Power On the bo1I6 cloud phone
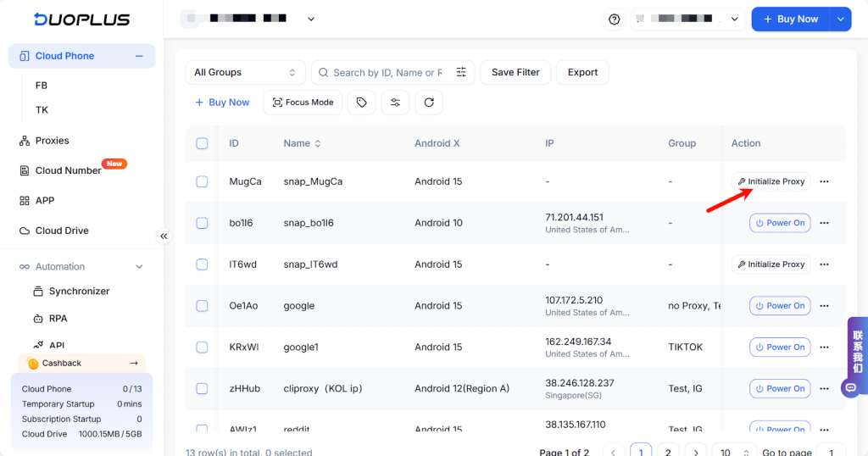The image size is (868, 456). [780, 223]
